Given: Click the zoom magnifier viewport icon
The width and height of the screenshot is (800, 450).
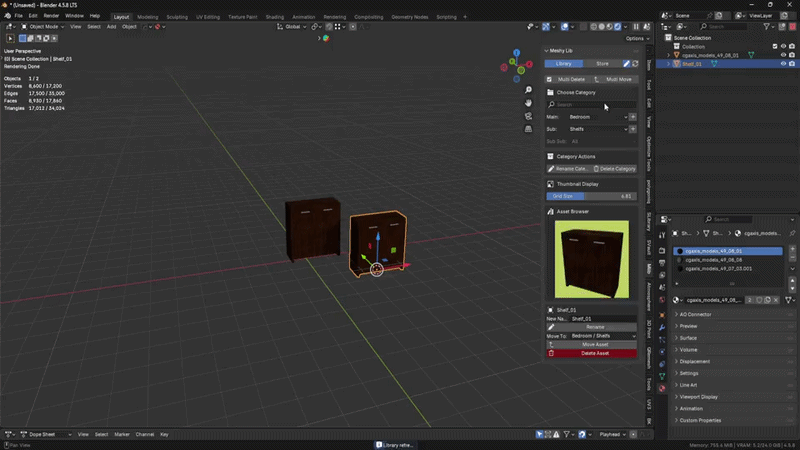Looking at the screenshot, I should point(528,90).
